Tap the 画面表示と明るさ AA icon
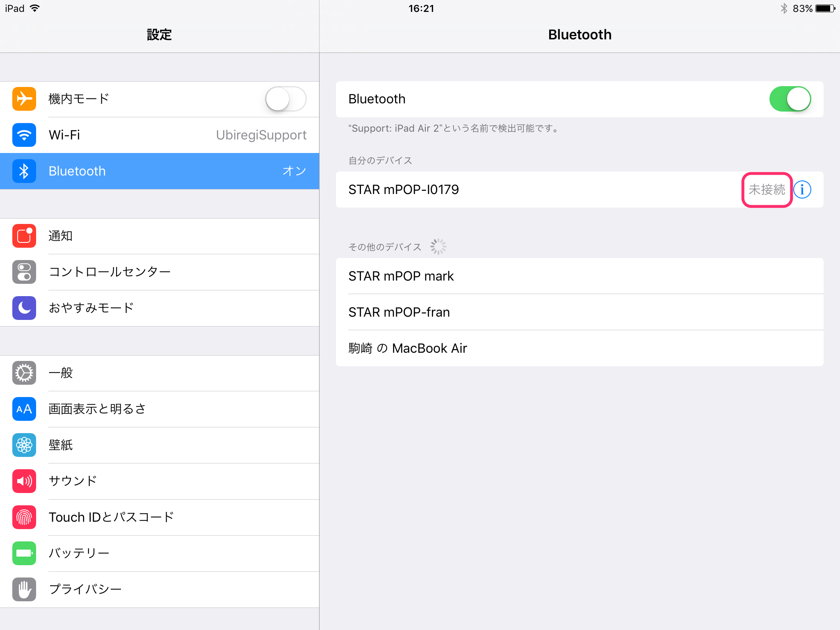Viewport: 840px width, 630px height. [x=24, y=409]
